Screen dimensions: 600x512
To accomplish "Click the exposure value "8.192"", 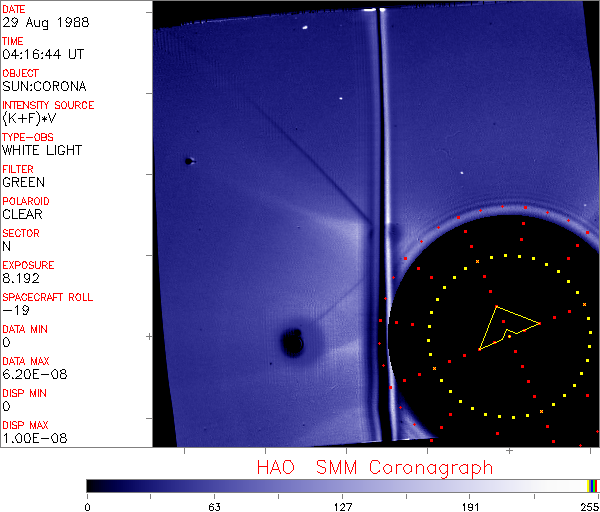I will pos(20,278).
